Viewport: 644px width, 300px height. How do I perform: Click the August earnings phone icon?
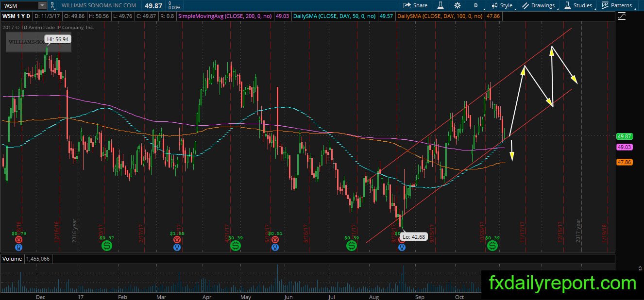pos(402,240)
